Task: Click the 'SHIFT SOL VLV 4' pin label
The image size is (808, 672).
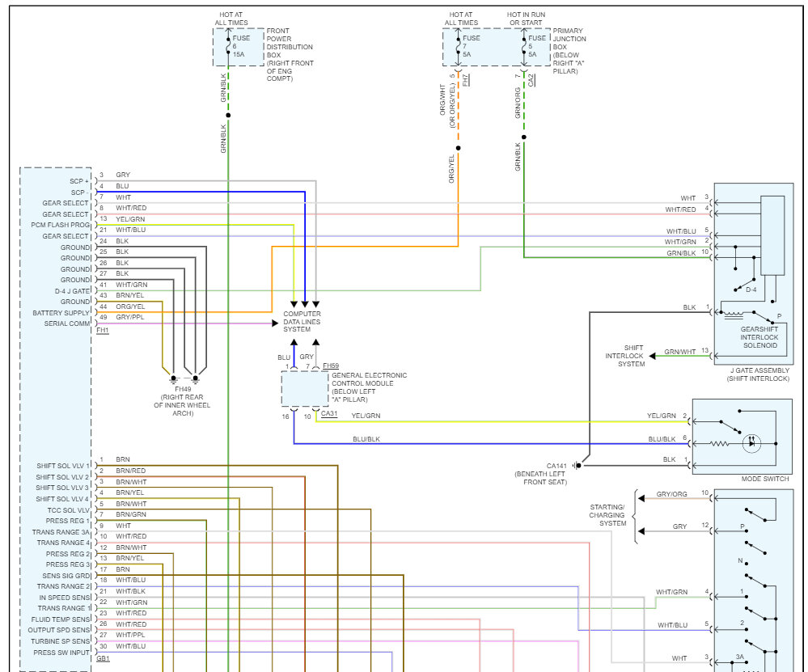Action: (62, 499)
